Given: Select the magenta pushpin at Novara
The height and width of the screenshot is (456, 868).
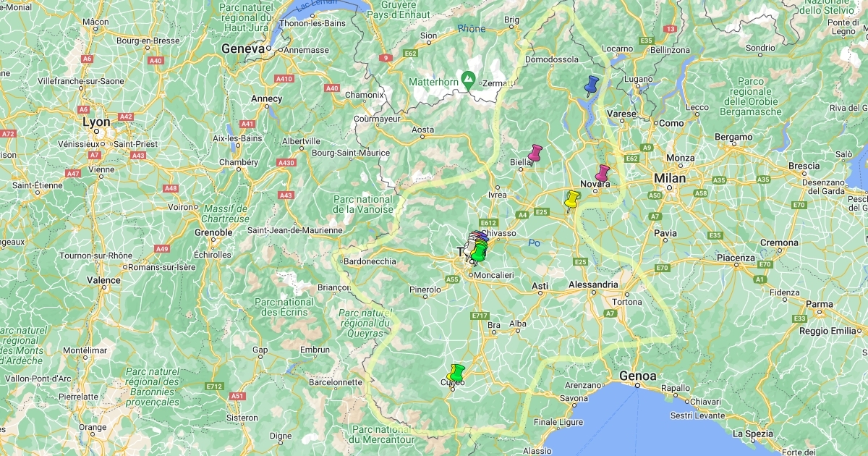Looking at the screenshot, I should (602, 174).
